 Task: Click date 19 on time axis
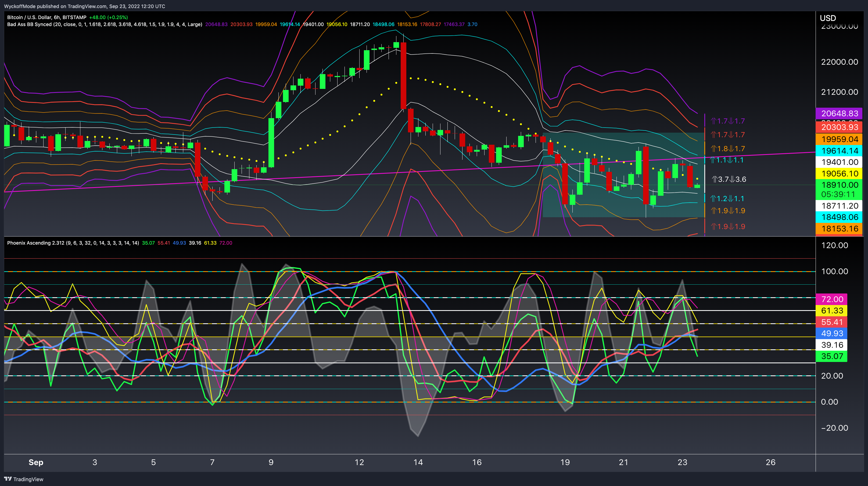click(x=565, y=462)
